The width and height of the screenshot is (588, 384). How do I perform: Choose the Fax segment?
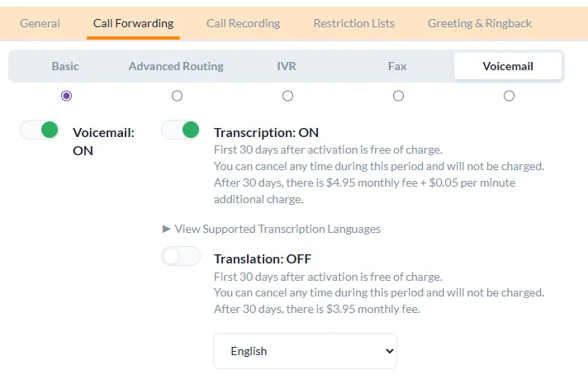397,66
